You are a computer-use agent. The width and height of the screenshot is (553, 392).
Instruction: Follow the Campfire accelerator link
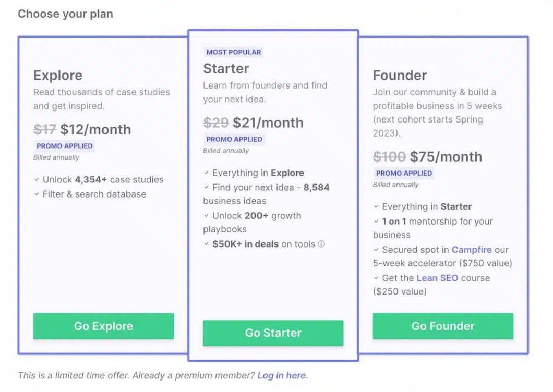[472, 250]
